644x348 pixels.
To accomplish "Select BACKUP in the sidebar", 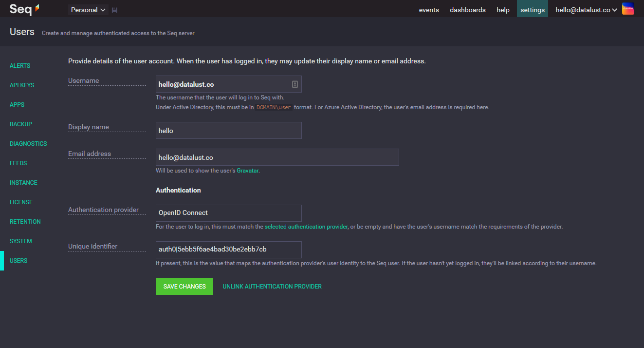I will (x=21, y=124).
